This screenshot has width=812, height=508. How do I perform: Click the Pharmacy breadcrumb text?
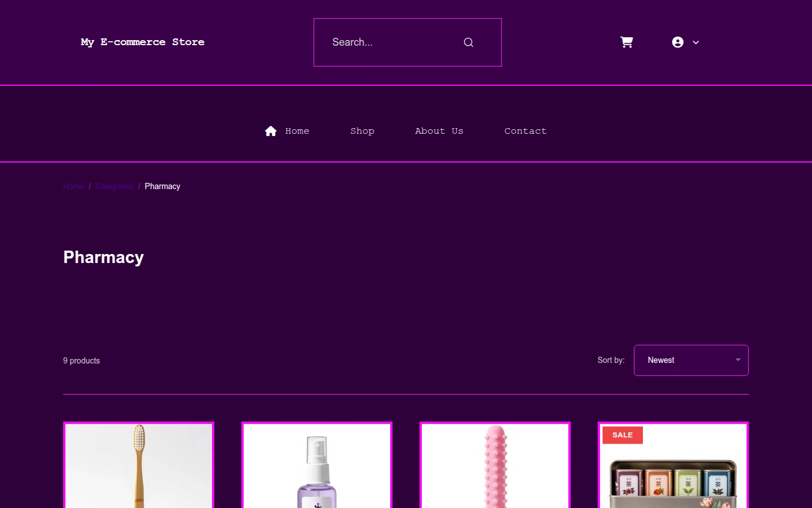[162, 186]
